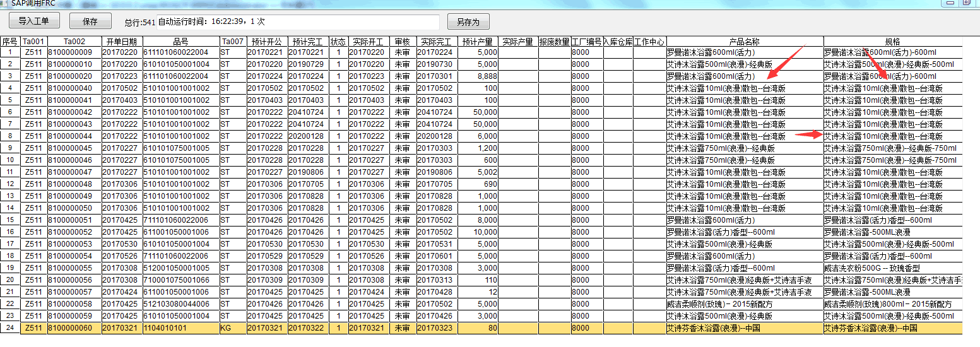Click the Ta002 column header
This screenshot has height=347, width=980.
(x=74, y=42)
